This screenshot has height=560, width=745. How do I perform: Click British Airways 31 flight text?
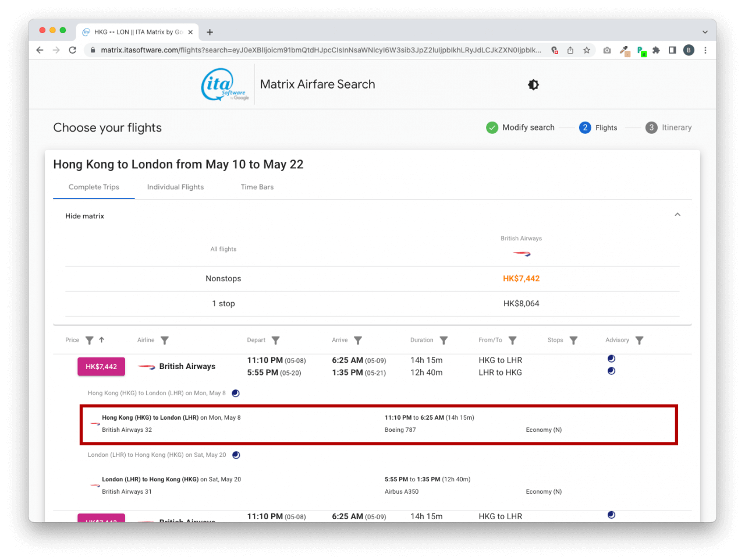pos(127,492)
